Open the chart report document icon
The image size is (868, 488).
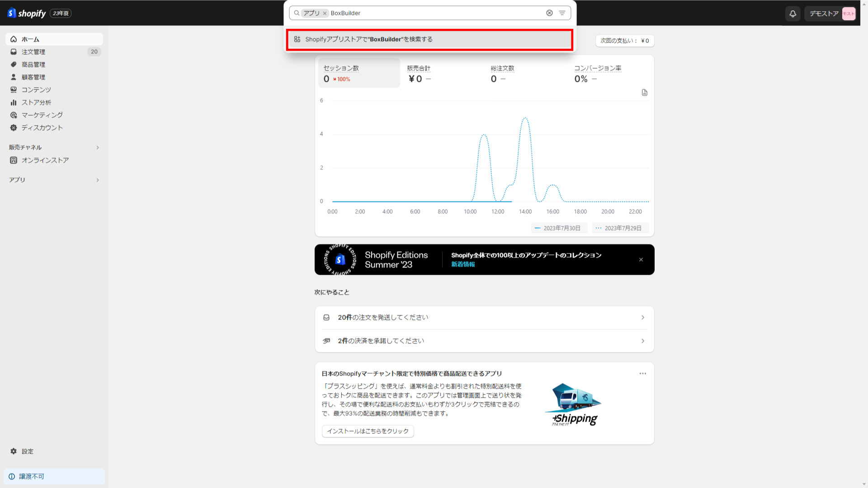point(644,93)
